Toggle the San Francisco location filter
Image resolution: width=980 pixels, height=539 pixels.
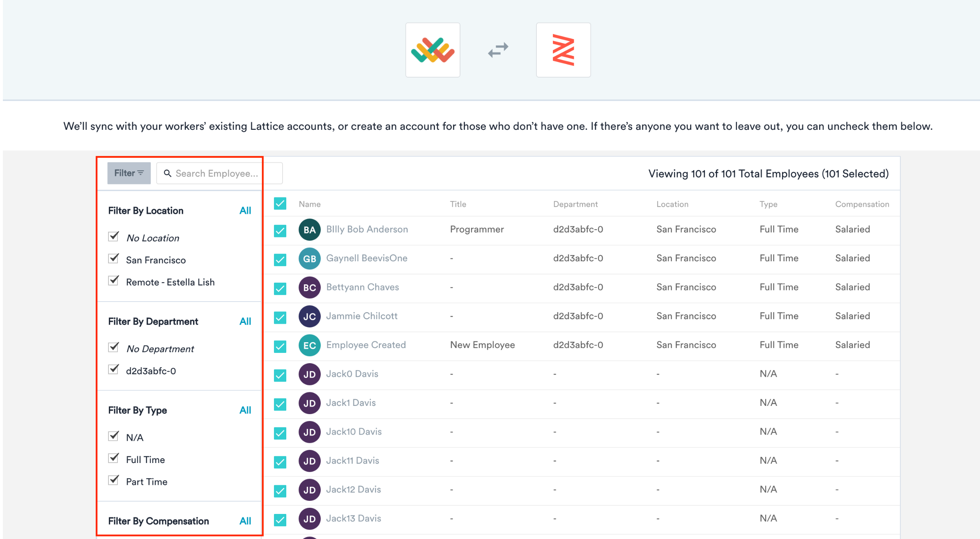point(113,259)
